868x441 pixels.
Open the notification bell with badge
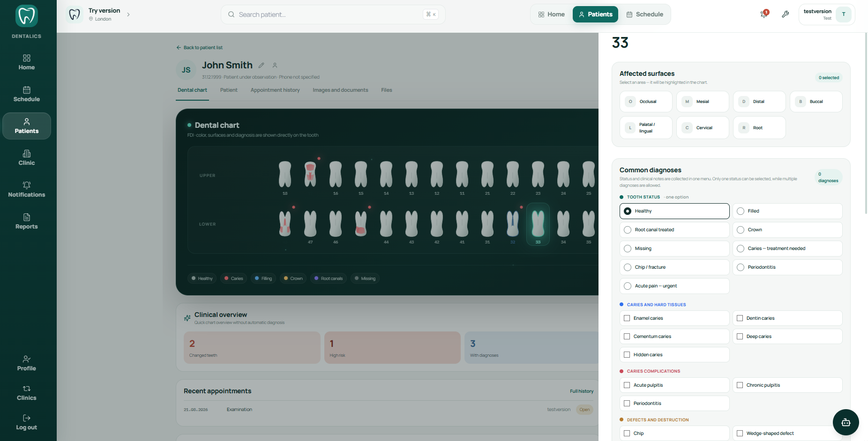click(764, 14)
